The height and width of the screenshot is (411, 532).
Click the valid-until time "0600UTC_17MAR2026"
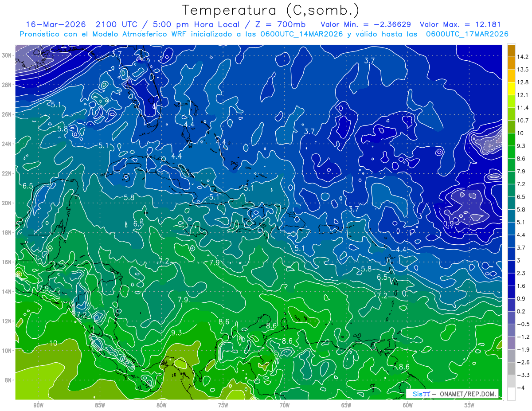pyautogui.click(x=467, y=34)
